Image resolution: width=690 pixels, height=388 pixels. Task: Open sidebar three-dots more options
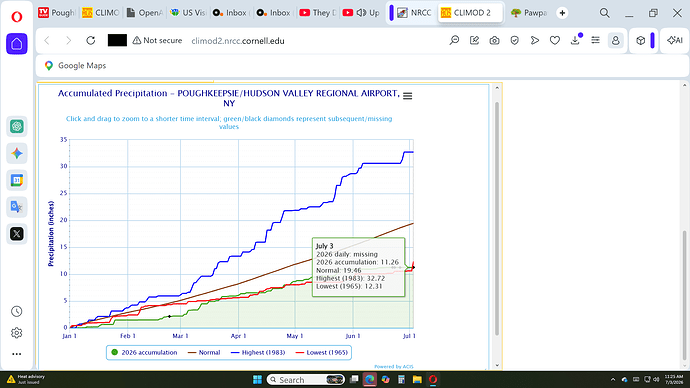tap(17, 354)
